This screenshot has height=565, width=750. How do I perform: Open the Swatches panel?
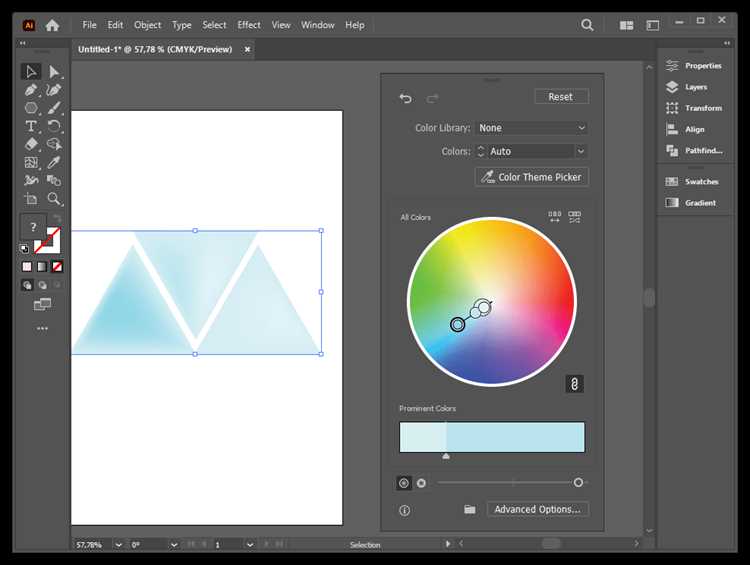pyautogui.click(x=692, y=181)
